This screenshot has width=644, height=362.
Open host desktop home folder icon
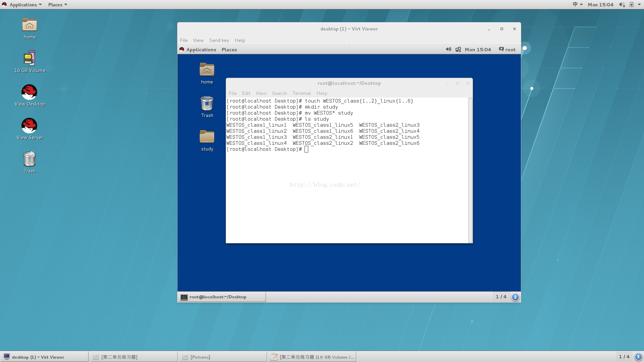tap(30, 25)
